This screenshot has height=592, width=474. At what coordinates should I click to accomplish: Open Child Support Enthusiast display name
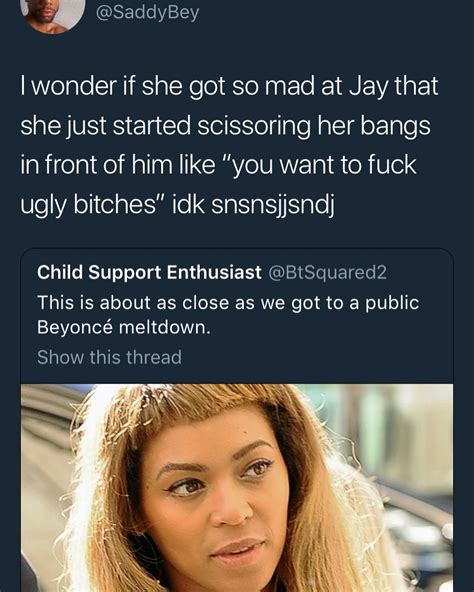tap(149, 272)
